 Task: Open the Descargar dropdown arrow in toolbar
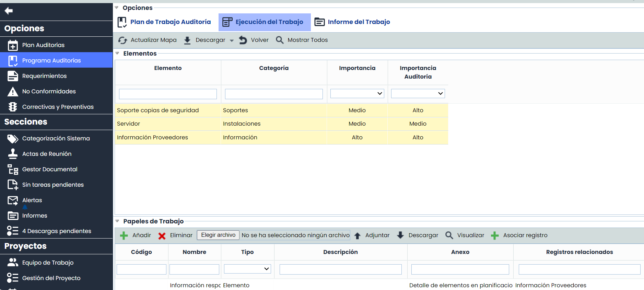(x=232, y=40)
